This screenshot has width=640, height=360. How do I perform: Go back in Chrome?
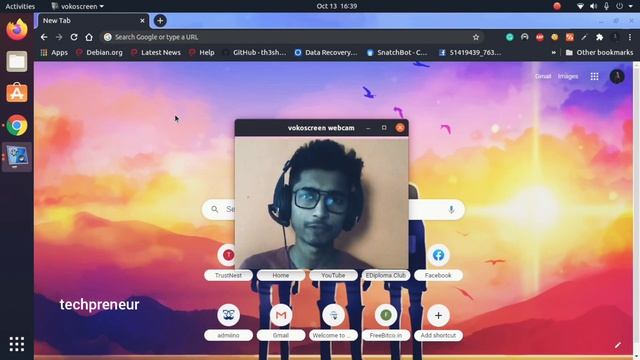(x=44, y=37)
